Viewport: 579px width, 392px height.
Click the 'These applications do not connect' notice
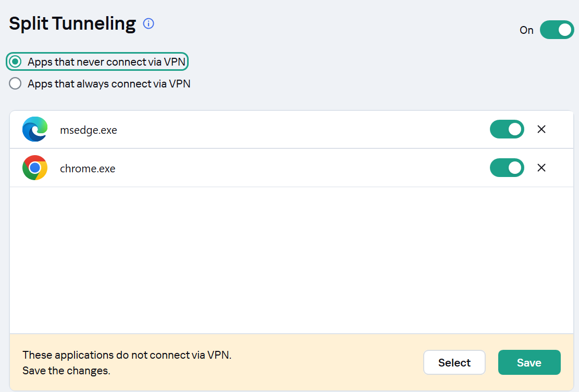(127, 355)
